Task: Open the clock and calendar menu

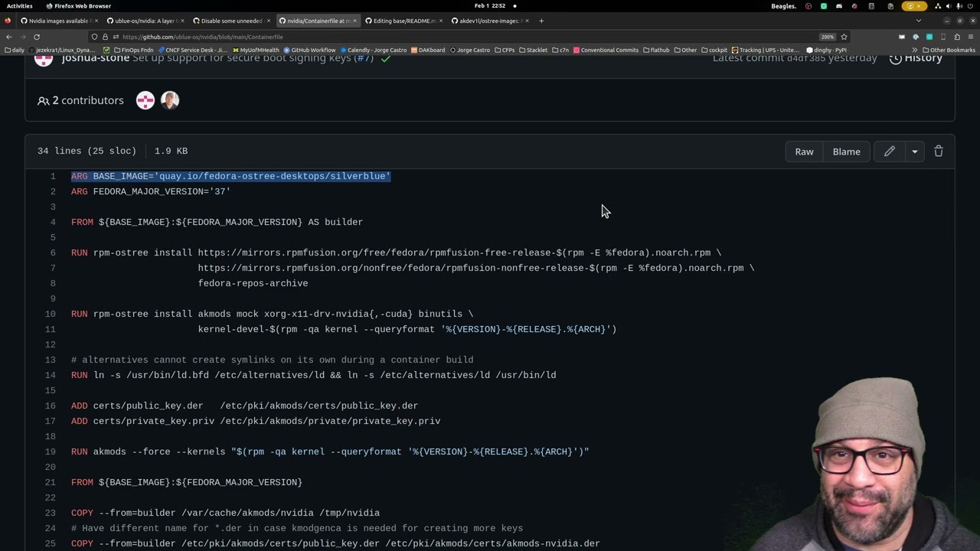Action: pyautogui.click(x=490, y=6)
